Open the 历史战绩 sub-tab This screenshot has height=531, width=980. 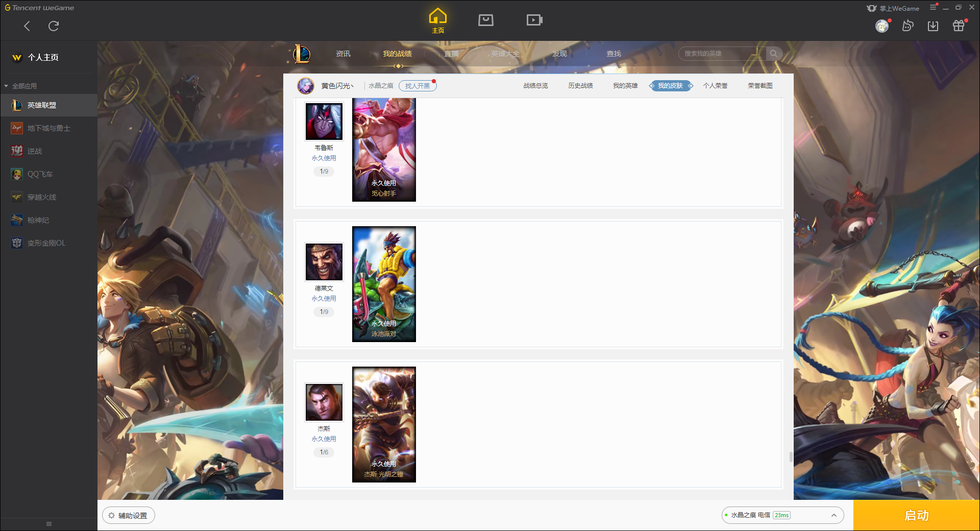coord(580,86)
